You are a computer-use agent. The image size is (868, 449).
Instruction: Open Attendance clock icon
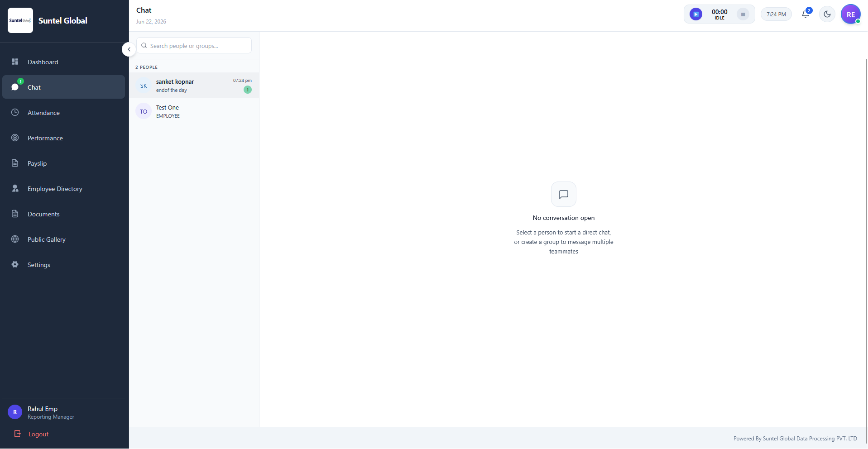[x=15, y=112]
